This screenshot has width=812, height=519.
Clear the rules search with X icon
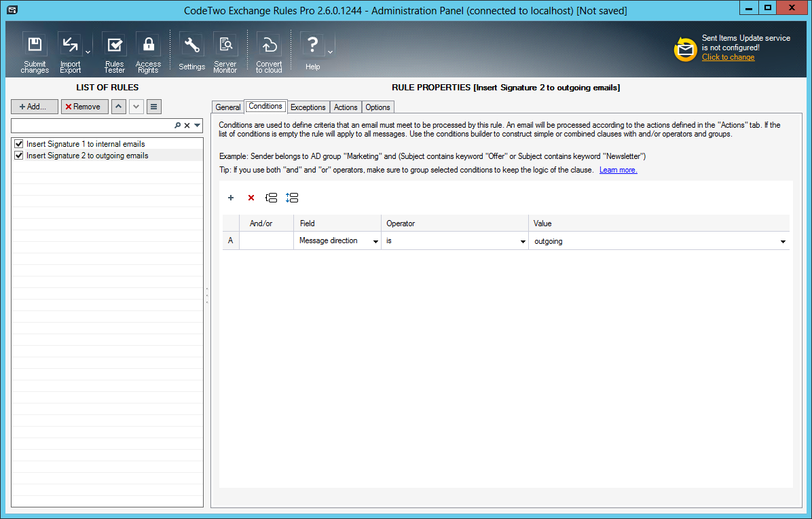pos(187,126)
